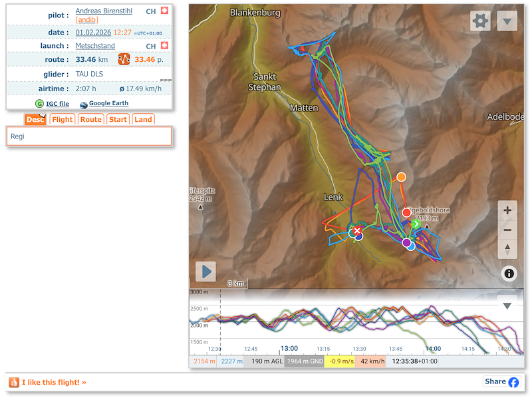Screen dimensions: 532x404
Task: Click the orange route scoring icon
Action: point(124,60)
